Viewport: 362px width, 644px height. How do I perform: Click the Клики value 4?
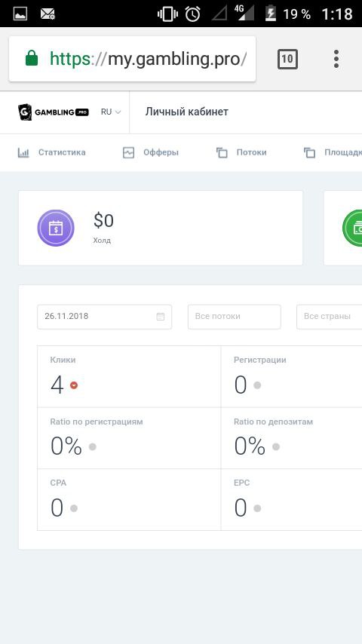click(57, 385)
